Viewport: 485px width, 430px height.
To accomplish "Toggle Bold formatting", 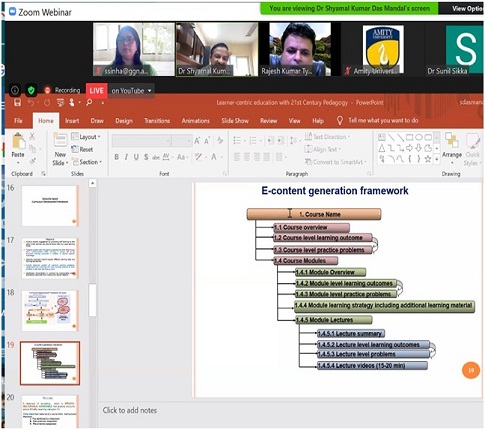I will pos(117,157).
